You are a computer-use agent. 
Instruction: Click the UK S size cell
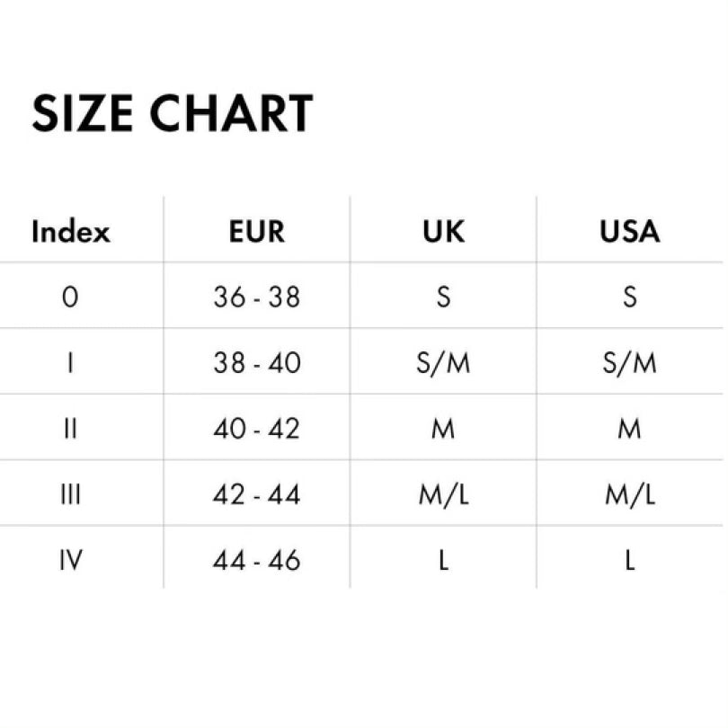[443, 297]
